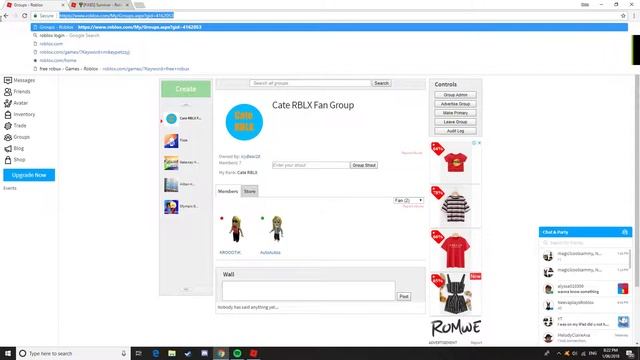Viewport: 640px width, 360px height.
Task: Open Spotify from taskbar
Action: [237, 353]
